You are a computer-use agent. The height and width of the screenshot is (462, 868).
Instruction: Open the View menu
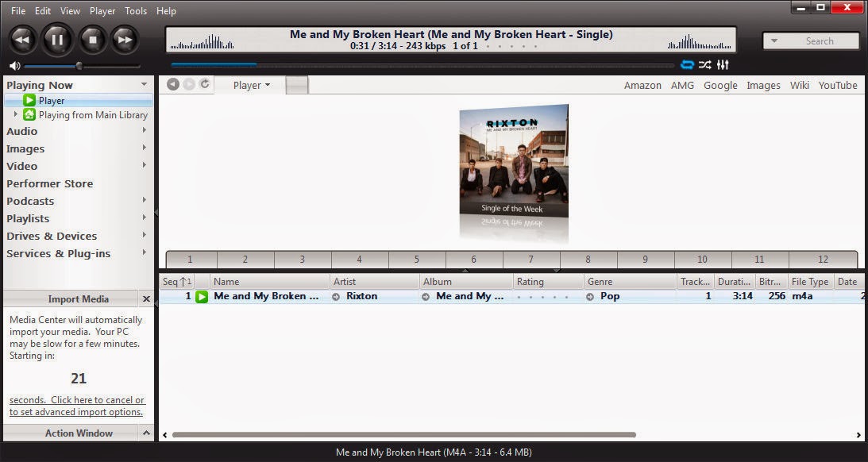click(x=70, y=10)
